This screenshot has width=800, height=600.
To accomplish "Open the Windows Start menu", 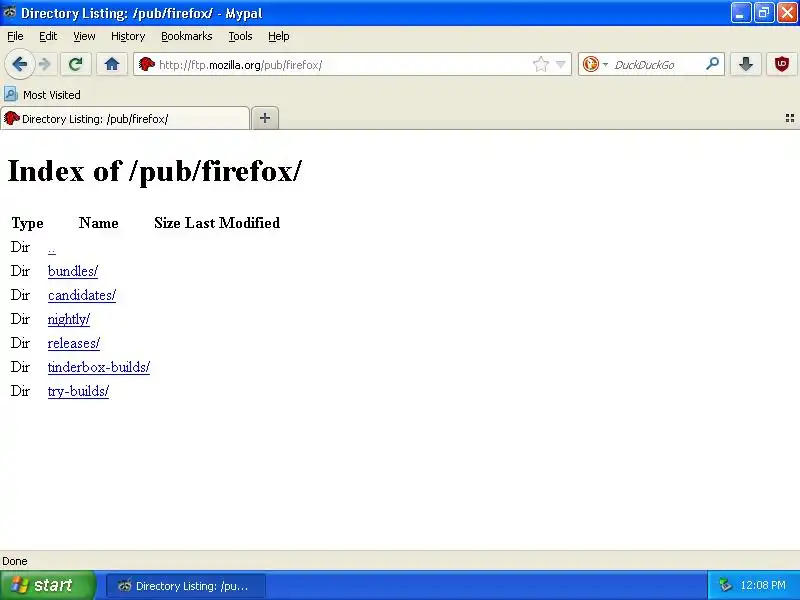I will (x=47, y=585).
